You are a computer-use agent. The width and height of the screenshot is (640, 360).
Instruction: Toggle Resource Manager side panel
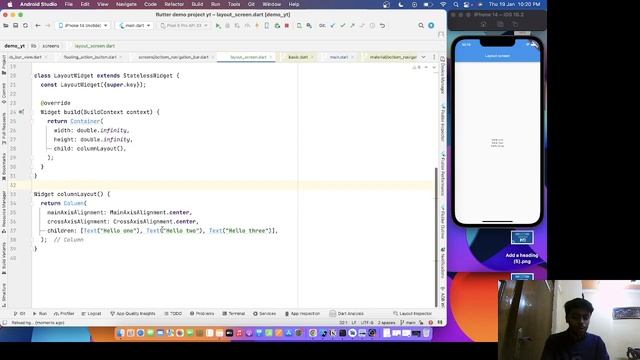tap(4, 211)
